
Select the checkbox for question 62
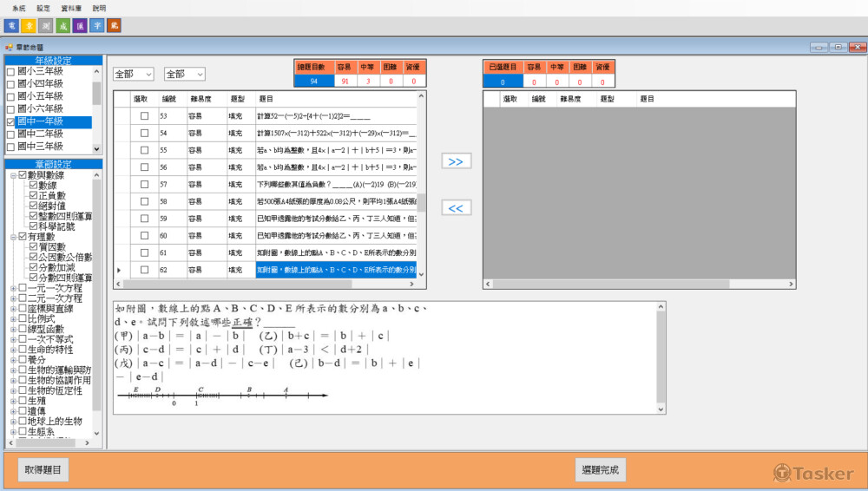tap(144, 270)
